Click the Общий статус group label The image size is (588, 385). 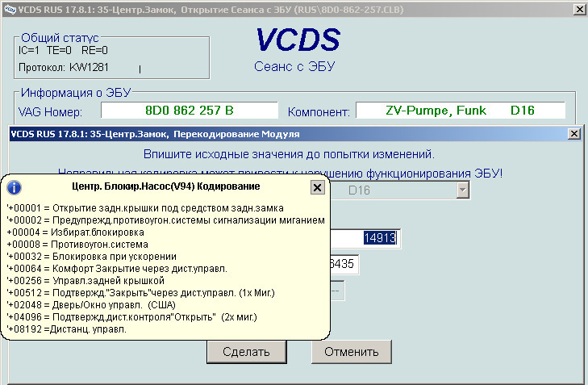point(60,37)
